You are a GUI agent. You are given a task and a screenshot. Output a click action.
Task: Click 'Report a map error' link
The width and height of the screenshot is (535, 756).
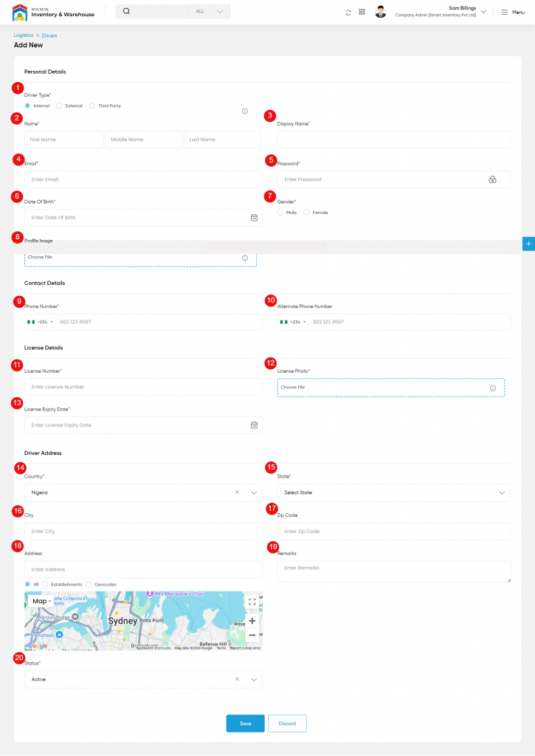click(245, 648)
